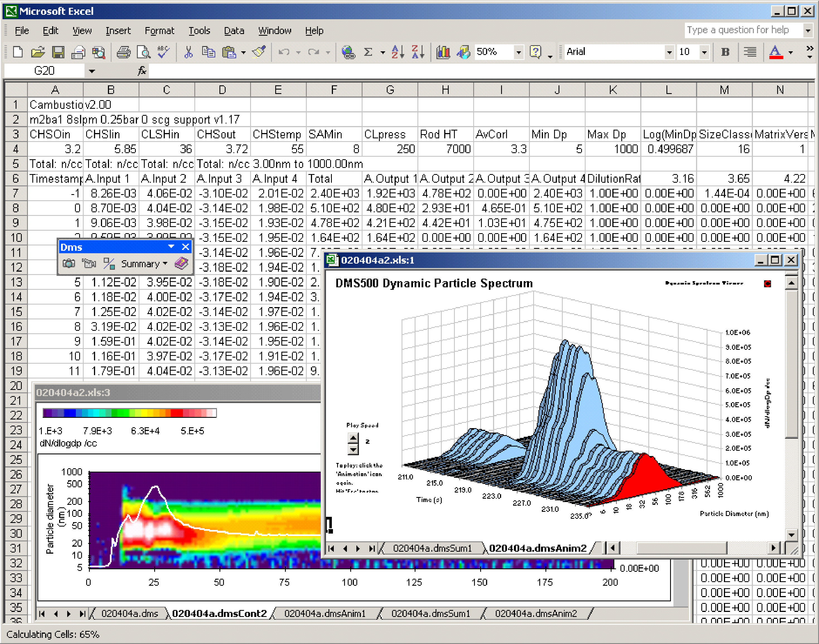
Task: Click the red record indicator in the spectrum chart
Action: point(767,284)
